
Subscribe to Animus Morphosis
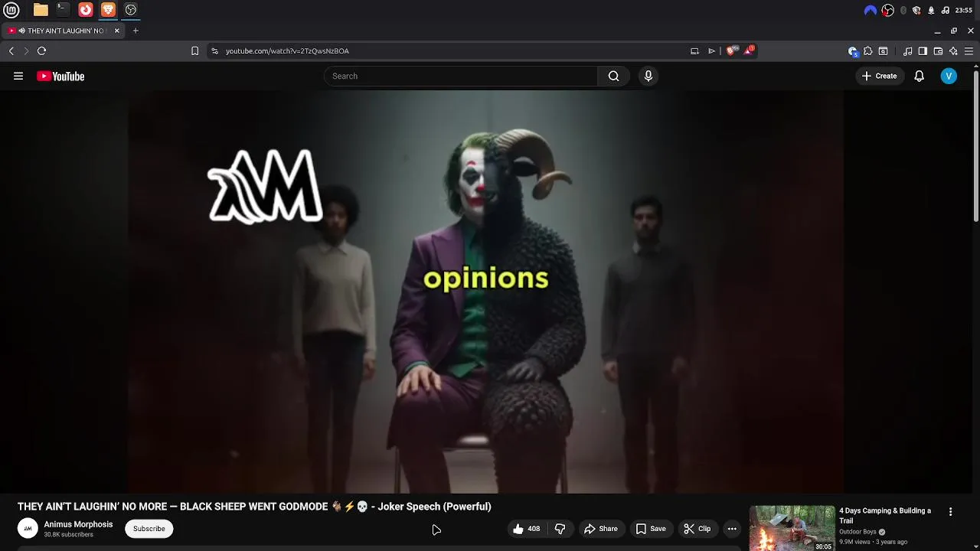149,529
